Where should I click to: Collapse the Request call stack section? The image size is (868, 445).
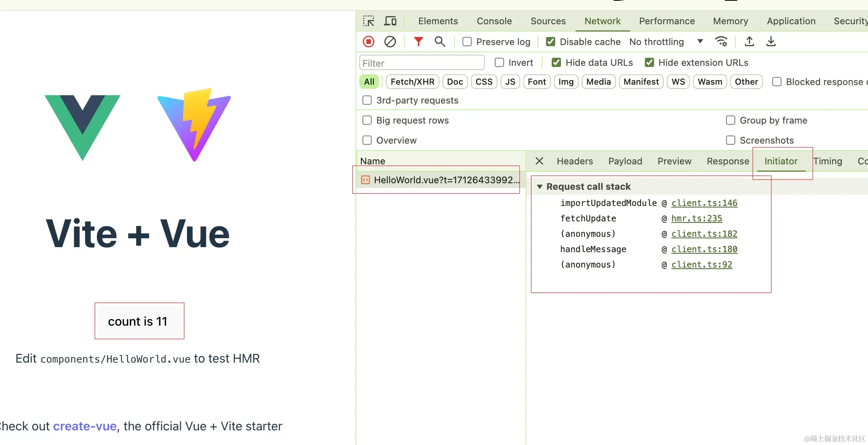coord(539,187)
